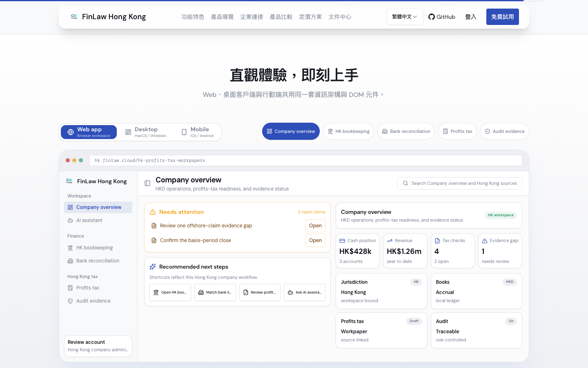Image resolution: width=588 pixels, height=368 pixels.
Task: Click the HKD badge on Books card
Action: (x=510, y=282)
